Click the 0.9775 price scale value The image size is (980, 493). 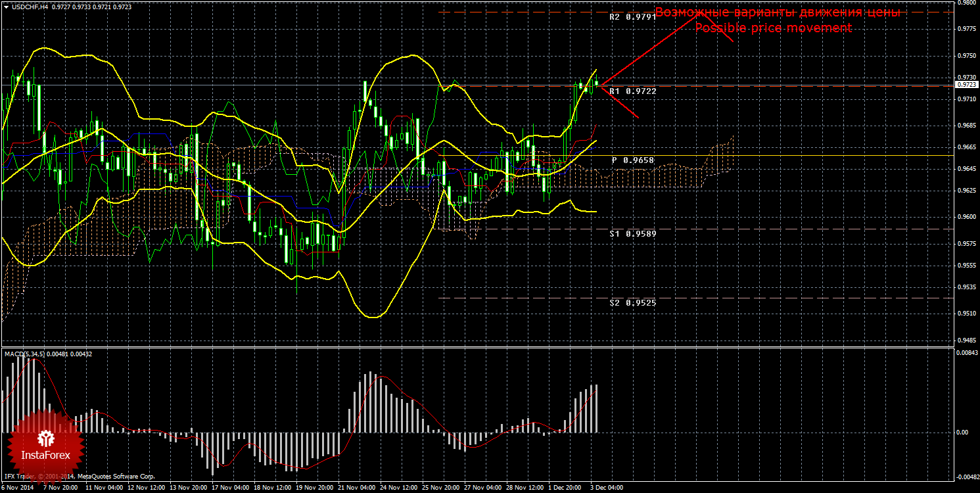[966, 29]
